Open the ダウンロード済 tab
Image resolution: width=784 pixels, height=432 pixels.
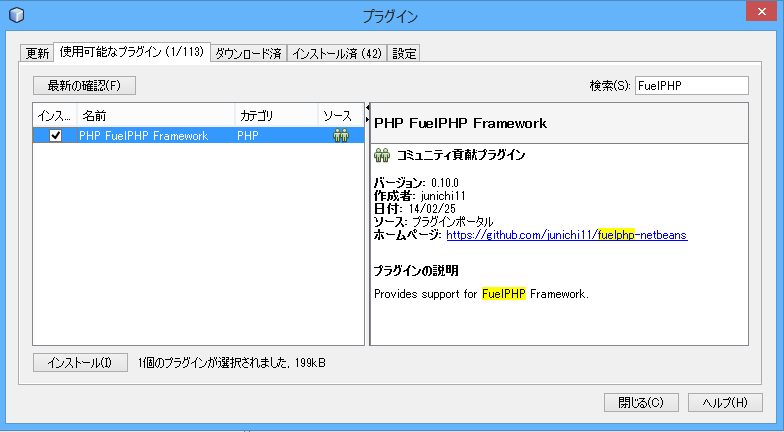pyautogui.click(x=248, y=53)
